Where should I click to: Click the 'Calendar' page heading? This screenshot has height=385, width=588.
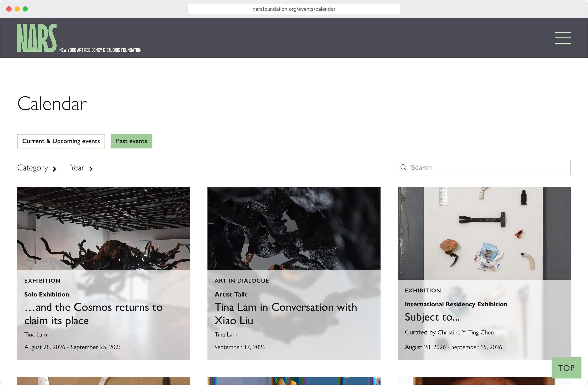52,104
